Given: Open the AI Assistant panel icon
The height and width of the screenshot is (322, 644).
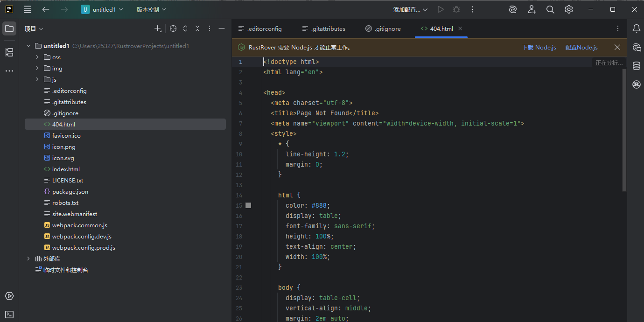Looking at the screenshot, I should 636,47.
